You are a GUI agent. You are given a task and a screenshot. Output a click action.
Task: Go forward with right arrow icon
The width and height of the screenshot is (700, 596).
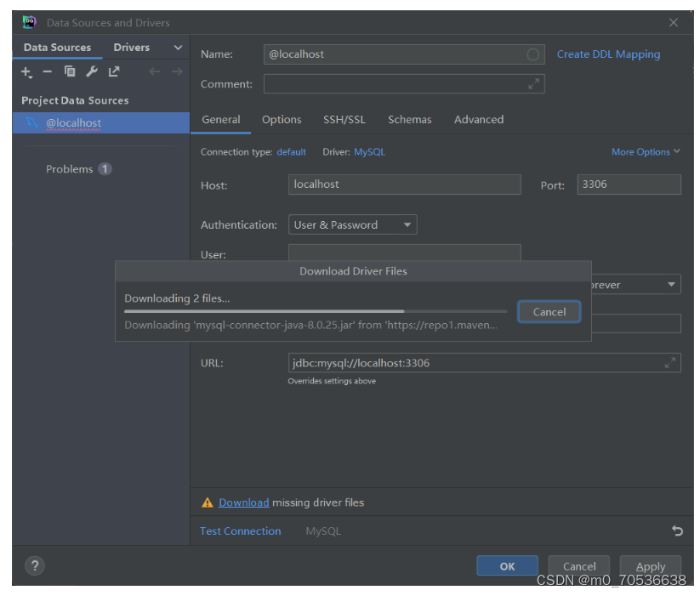click(x=177, y=71)
